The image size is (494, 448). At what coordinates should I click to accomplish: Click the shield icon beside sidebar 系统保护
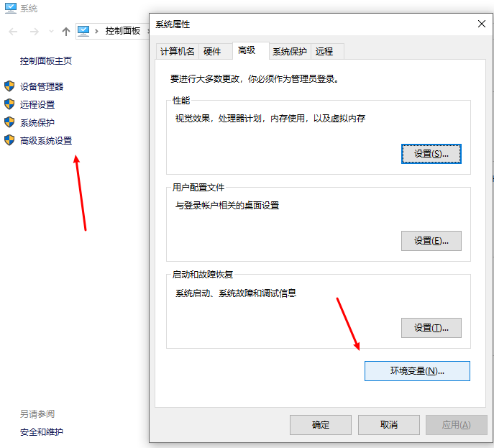pos(9,122)
